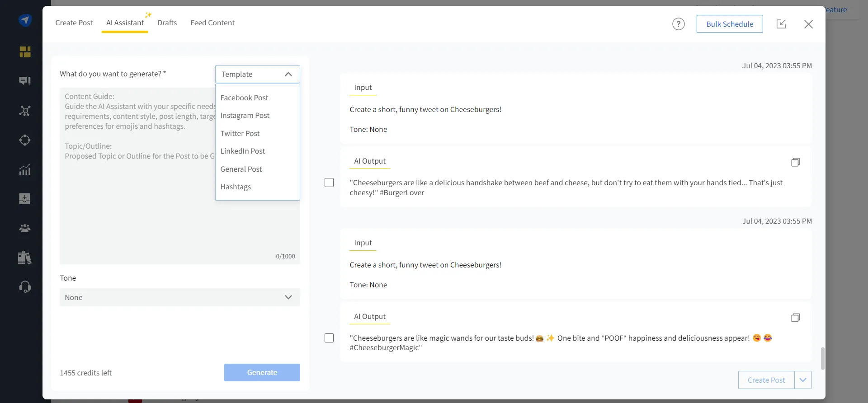Switch to the Create Post tab

(74, 23)
